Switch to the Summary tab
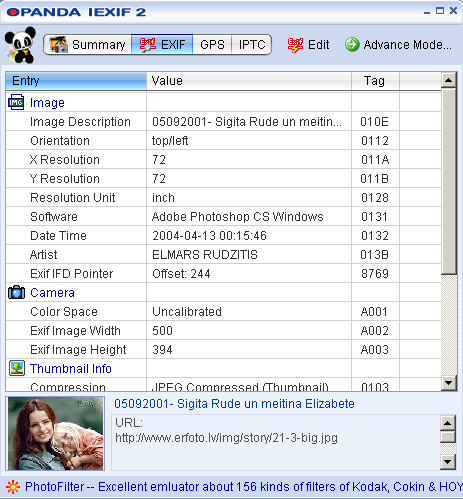463x499 pixels. click(87, 44)
